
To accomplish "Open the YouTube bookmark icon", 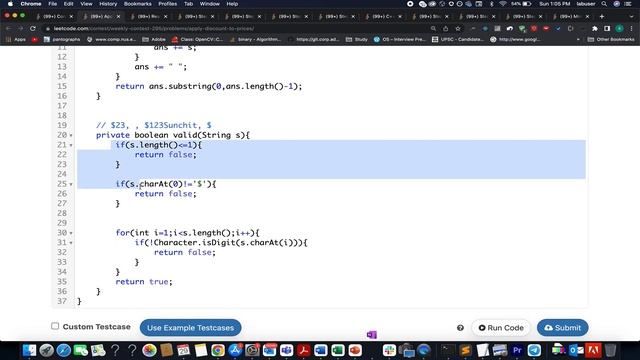I will 35,40.
